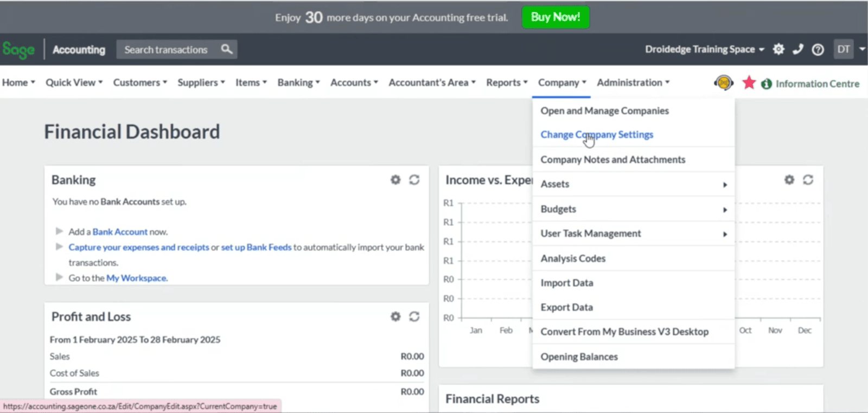Click the search magnifier icon
The height and width of the screenshot is (413, 868).
coord(227,49)
